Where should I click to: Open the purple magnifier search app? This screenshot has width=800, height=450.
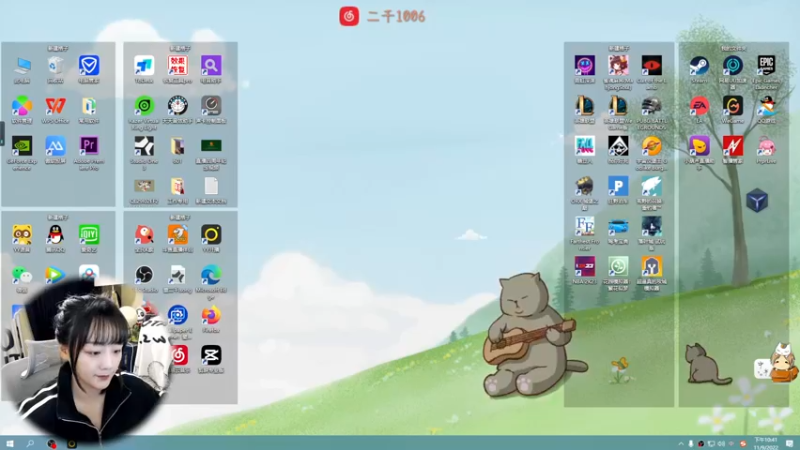coord(211,66)
